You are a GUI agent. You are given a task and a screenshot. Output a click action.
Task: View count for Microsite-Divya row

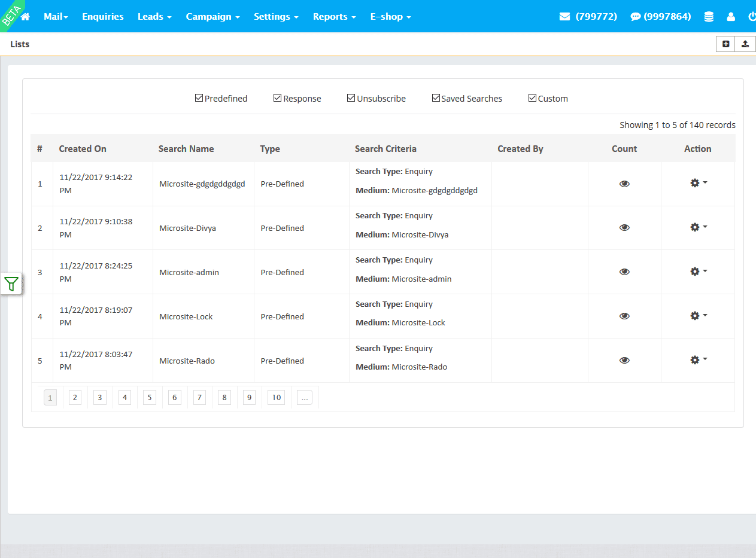(624, 228)
